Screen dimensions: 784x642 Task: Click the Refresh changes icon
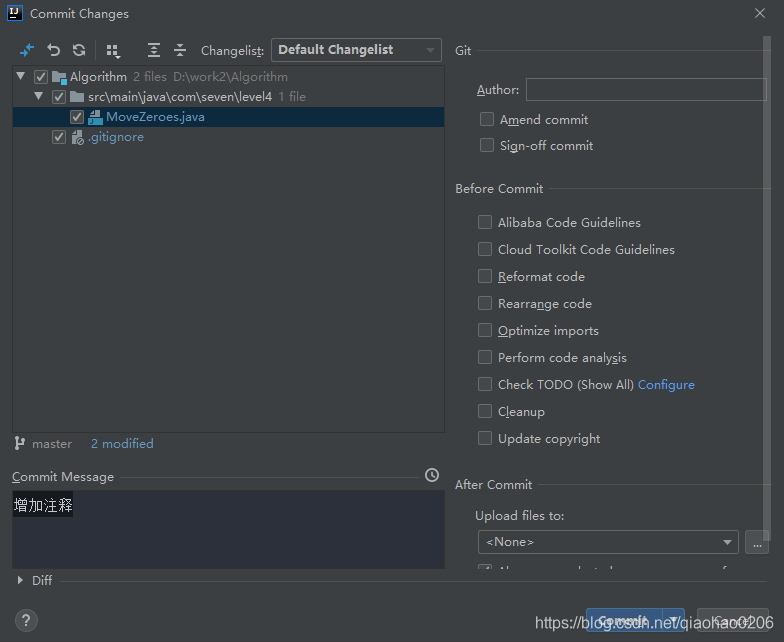79,50
